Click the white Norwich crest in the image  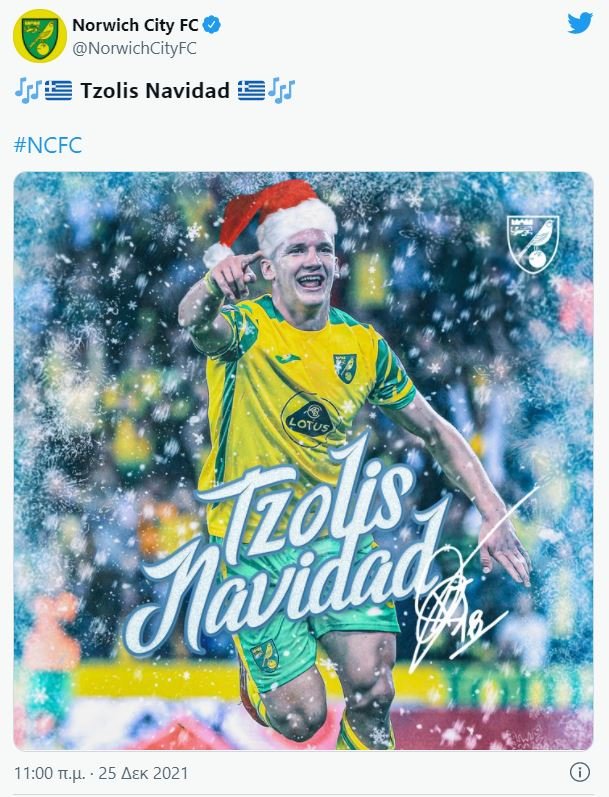533,244
